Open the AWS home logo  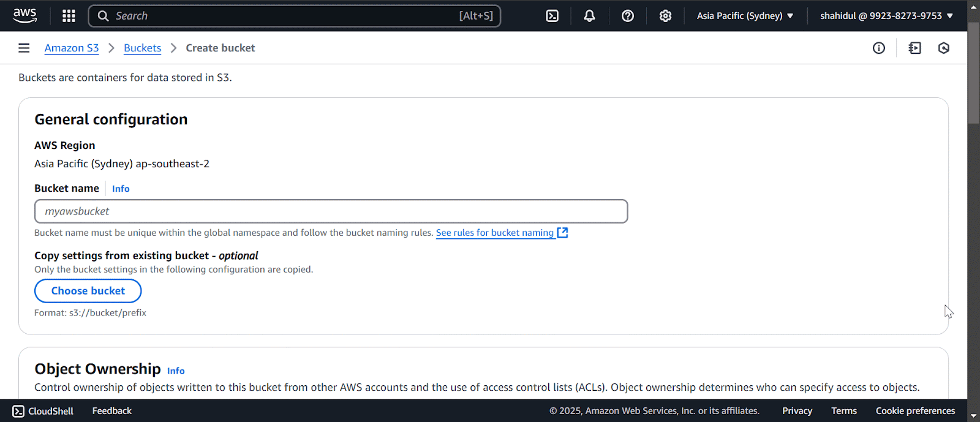24,16
